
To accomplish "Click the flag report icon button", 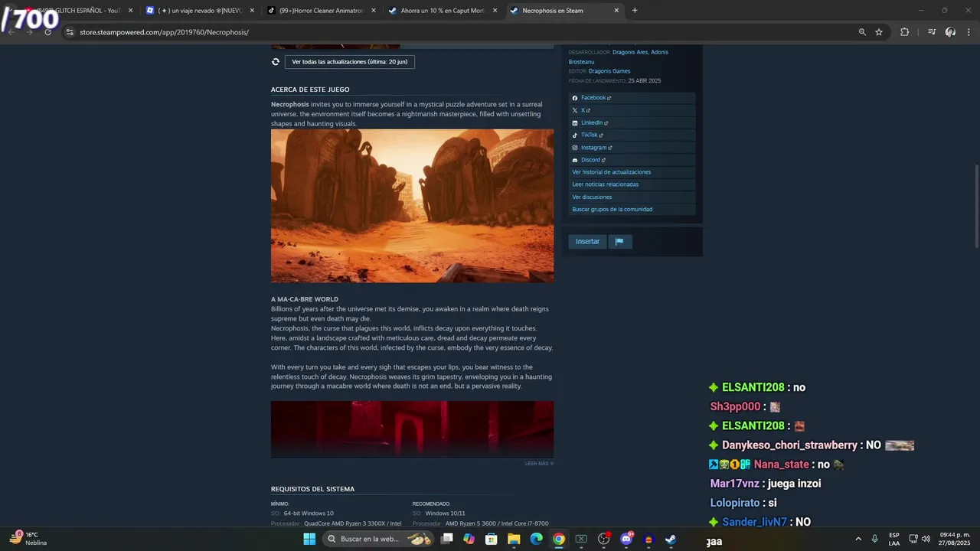I will click(x=619, y=242).
